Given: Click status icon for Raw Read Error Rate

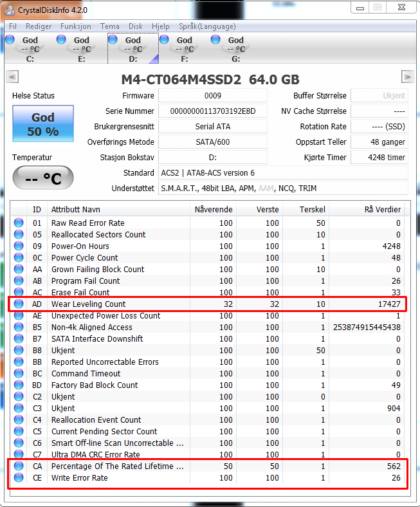Looking at the screenshot, I should click(19, 223).
